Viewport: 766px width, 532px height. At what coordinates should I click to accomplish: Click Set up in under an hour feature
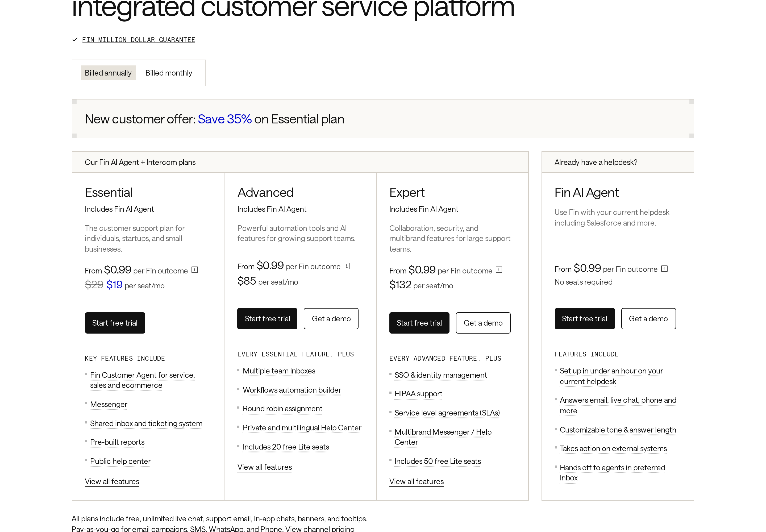(611, 376)
